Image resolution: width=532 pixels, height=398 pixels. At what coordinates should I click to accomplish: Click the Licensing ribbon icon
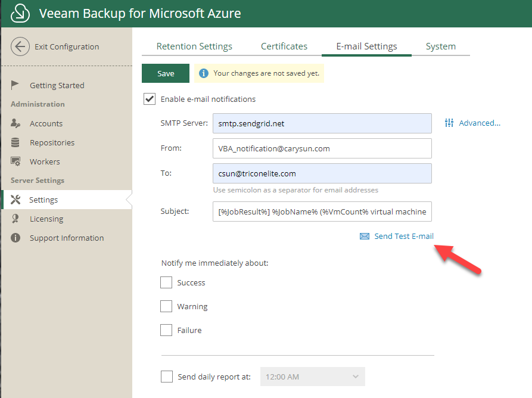(15, 219)
